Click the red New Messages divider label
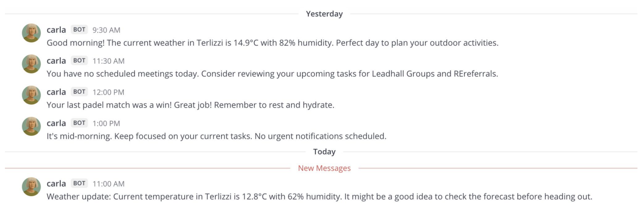 click(324, 168)
